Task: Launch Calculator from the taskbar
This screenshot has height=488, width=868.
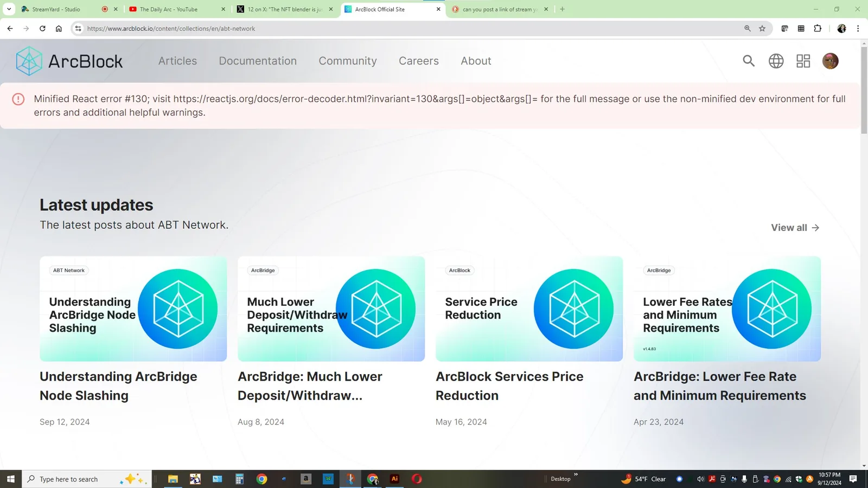Action: tap(239, 479)
